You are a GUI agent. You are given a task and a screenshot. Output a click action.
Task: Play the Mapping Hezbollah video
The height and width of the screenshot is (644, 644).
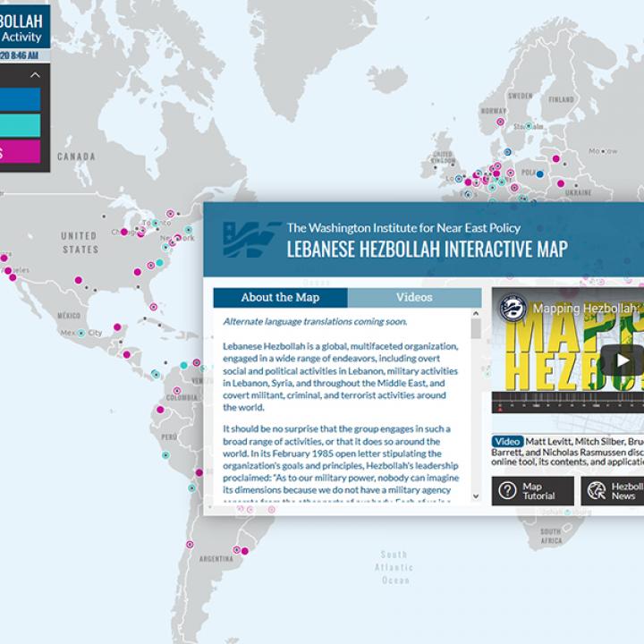coord(623,360)
